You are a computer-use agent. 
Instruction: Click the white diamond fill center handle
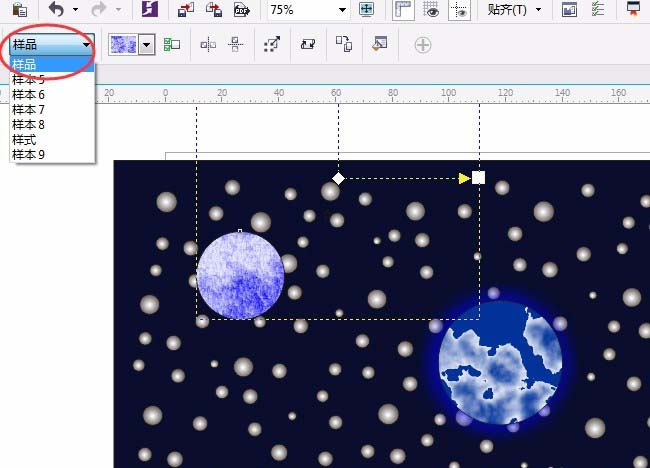(x=339, y=179)
